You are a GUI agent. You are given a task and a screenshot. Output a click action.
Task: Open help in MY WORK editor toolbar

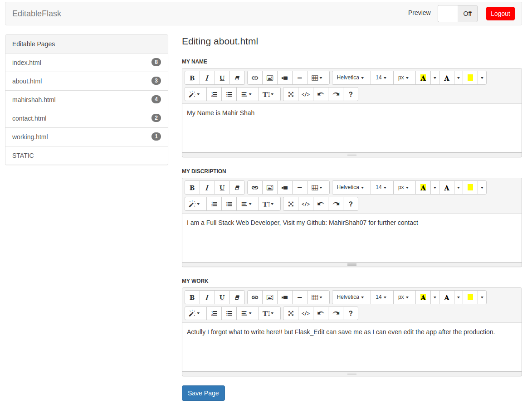coord(351,313)
